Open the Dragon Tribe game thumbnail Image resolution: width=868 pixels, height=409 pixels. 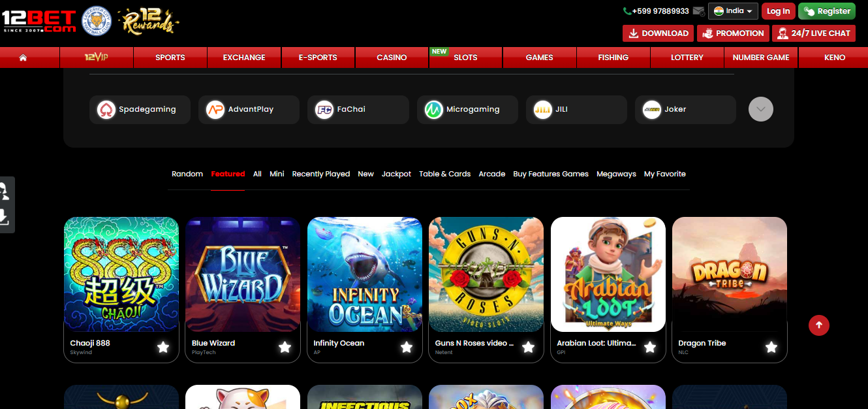730,274
